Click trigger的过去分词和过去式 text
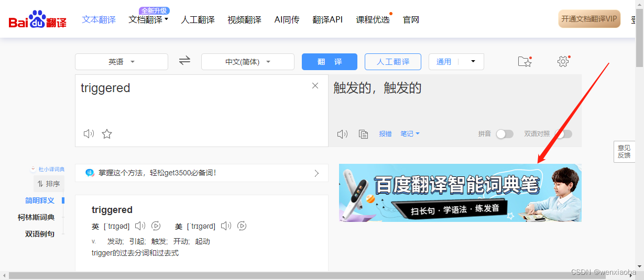Viewport: 644px width, 280px height. pyautogui.click(x=135, y=253)
